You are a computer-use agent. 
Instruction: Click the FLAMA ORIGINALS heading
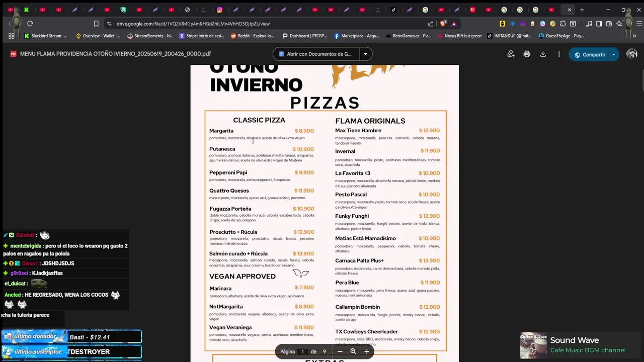click(370, 121)
